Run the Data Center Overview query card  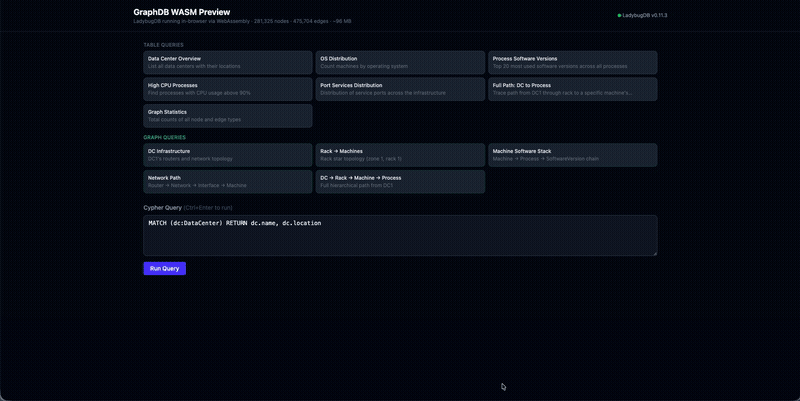tap(228, 62)
